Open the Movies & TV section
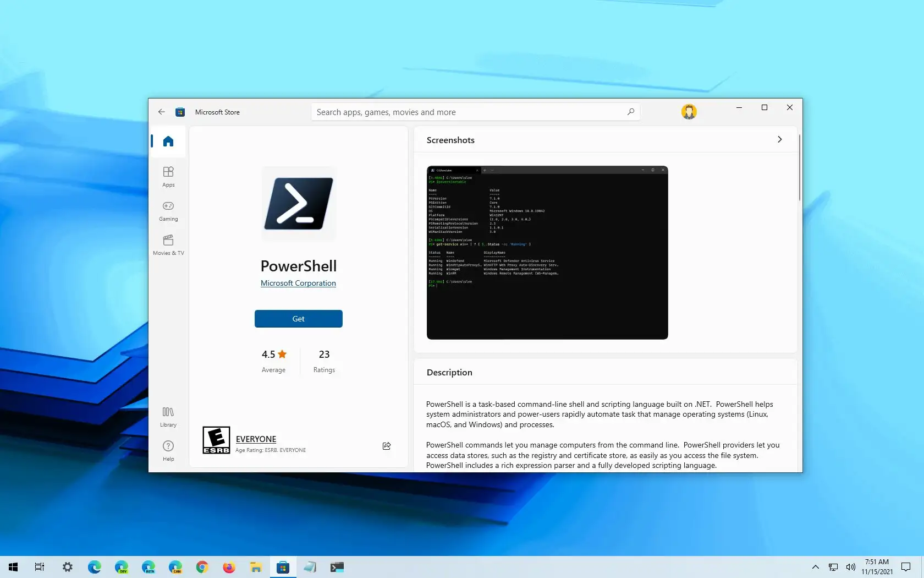This screenshot has height=578, width=924. point(168,246)
